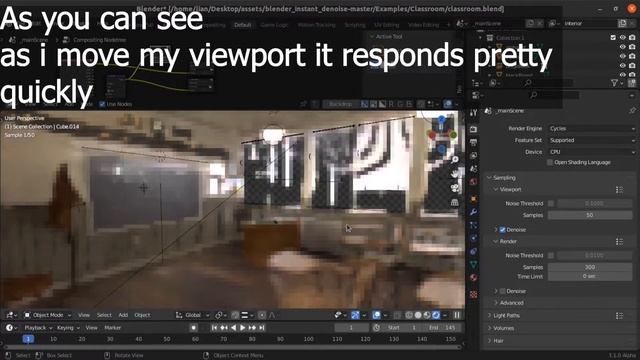Open the Texture properties tab
This screenshot has height=360, width=640.
[x=473, y=294]
